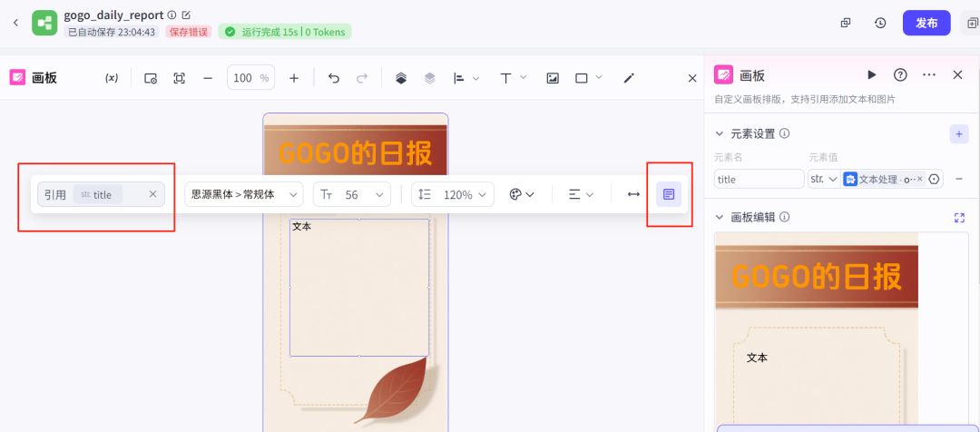The height and width of the screenshot is (432, 980).
Task: Select the GOGO的日报 title on the canvas
Action: pos(356,153)
